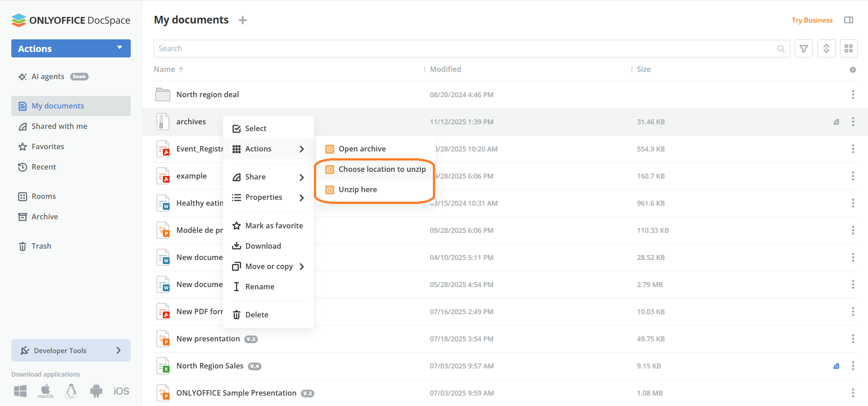Click Open archive menu entry
Screen dimensions: 868x406
point(375,149)
